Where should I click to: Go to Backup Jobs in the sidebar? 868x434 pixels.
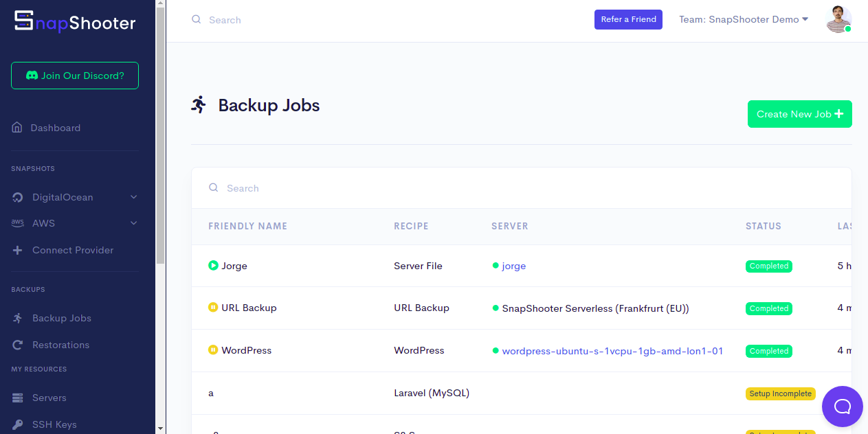62,318
